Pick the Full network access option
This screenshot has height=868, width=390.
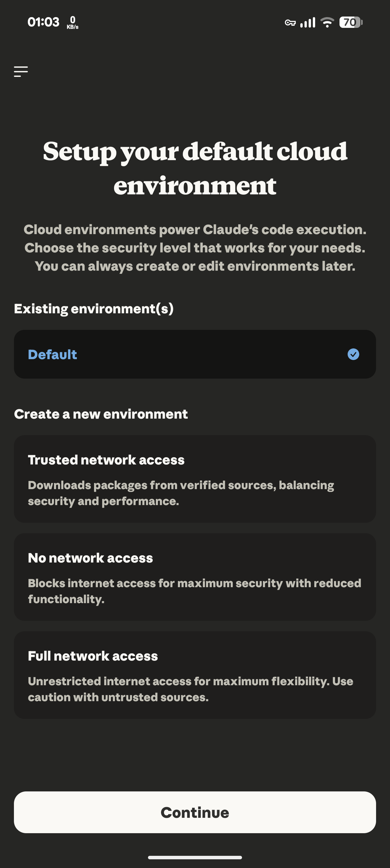click(195, 675)
